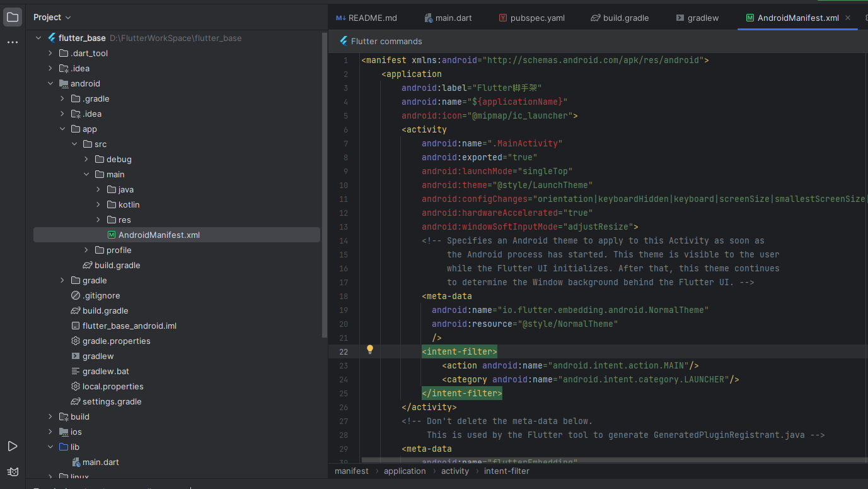Click the flutter_base_android.iml file icon
The height and width of the screenshot is (489, 868).
pos(76,326)
